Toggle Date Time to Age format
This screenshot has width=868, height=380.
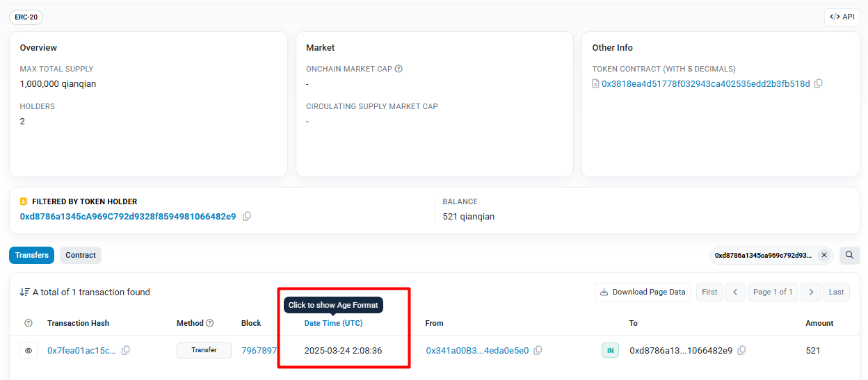pyautogui.click(x=333, y=323)
